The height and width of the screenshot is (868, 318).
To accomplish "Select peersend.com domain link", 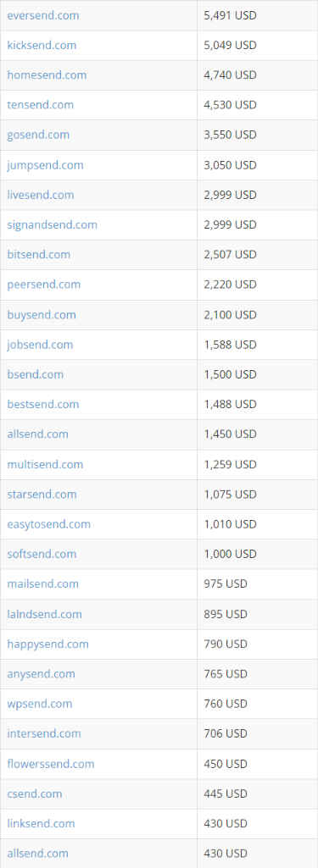I will [44, 285].
